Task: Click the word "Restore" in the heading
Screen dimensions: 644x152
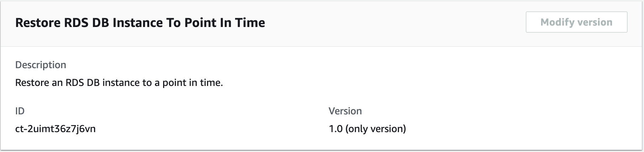Action: click(x=38, y=23)
